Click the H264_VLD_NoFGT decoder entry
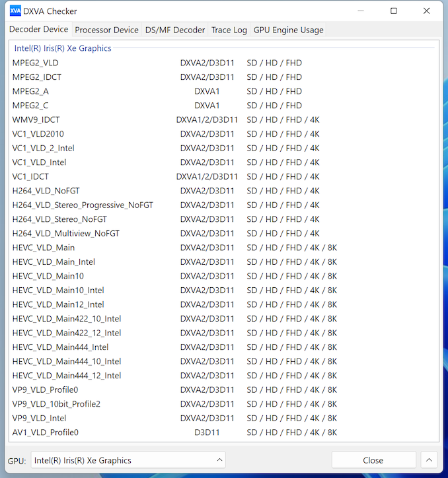This screenshot has height=478, width=448. click(x=46, y=191)
